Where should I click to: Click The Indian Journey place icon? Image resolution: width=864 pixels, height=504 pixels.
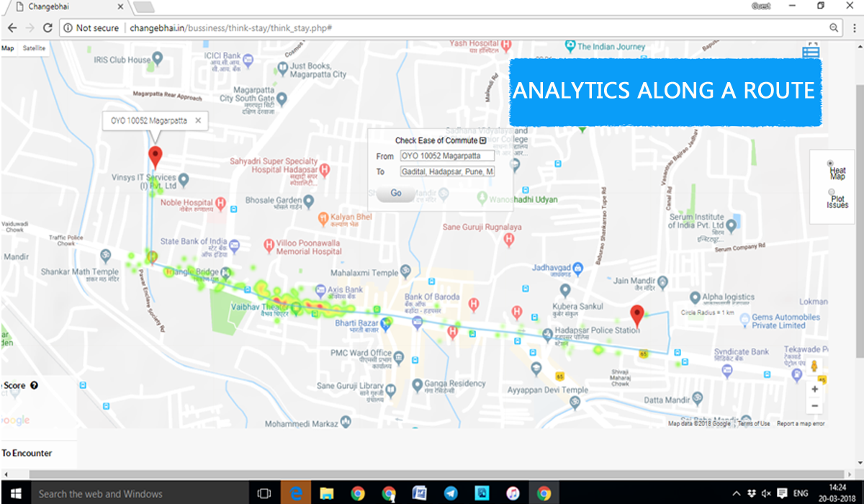tap(570, 45)
